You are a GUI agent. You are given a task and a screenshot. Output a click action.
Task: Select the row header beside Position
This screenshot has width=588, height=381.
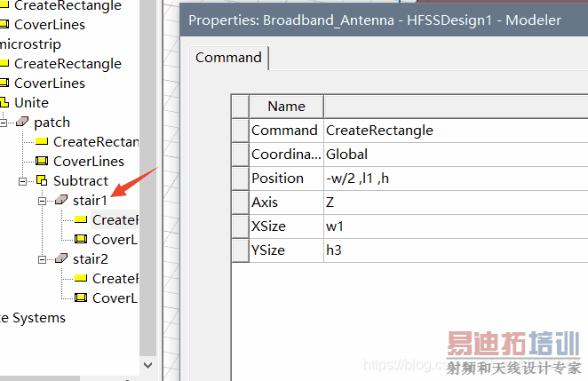click(241, 179)
